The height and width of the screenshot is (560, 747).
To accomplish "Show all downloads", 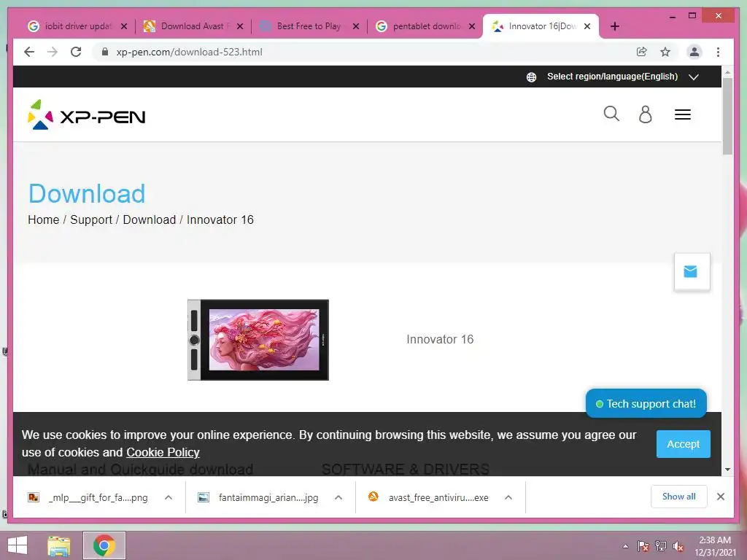I will click(679, 497).
